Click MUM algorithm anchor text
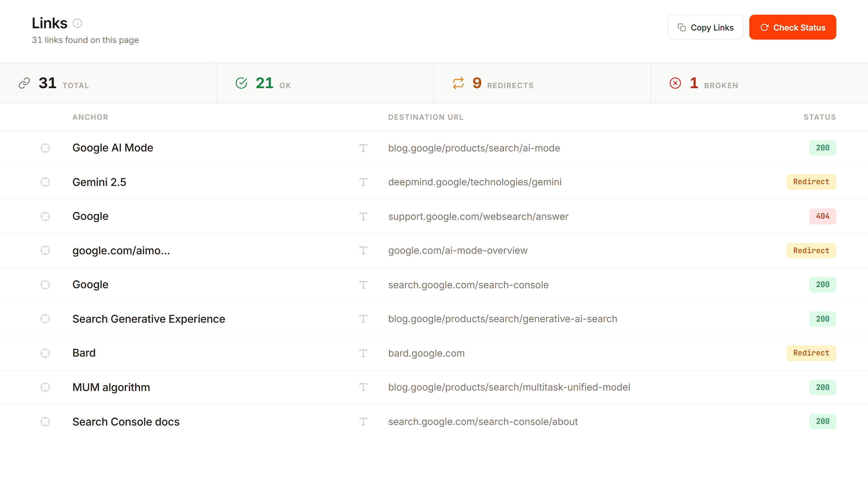Screen dimensions: 868x486 coord(111,387)
